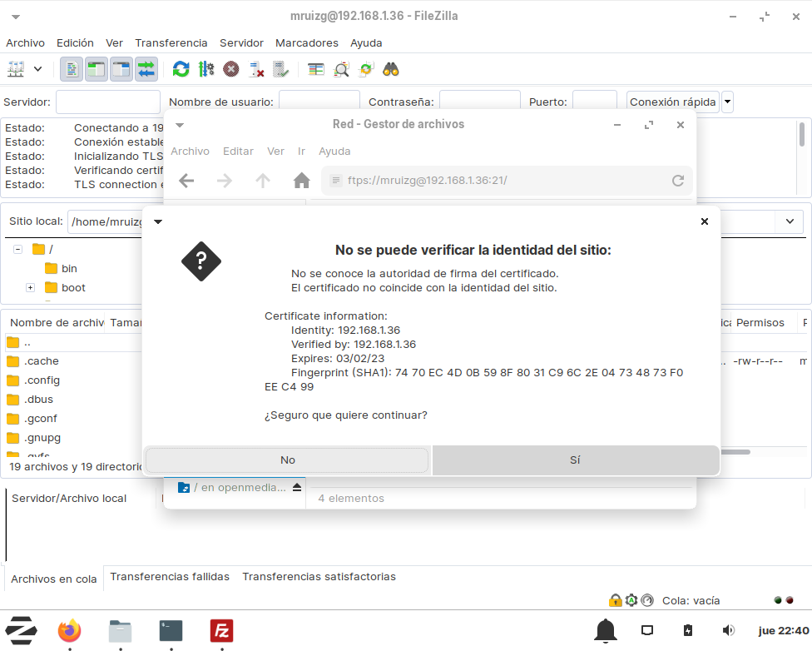The height and width of the screenshot is (651, 812).
Task: Open the Site Manager dropdown arrow
Action: pos(37,69)
